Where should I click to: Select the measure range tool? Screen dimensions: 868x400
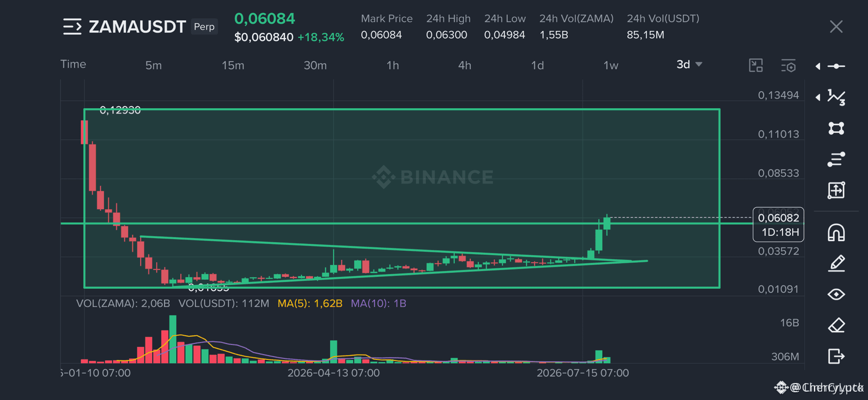pyautogui.click(x=837, y=190)
